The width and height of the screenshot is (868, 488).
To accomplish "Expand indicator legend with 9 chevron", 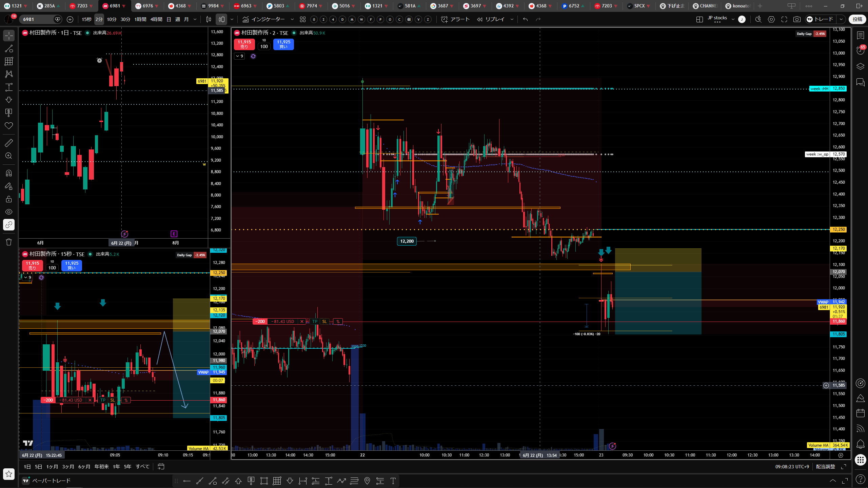I will coord(239,56).
